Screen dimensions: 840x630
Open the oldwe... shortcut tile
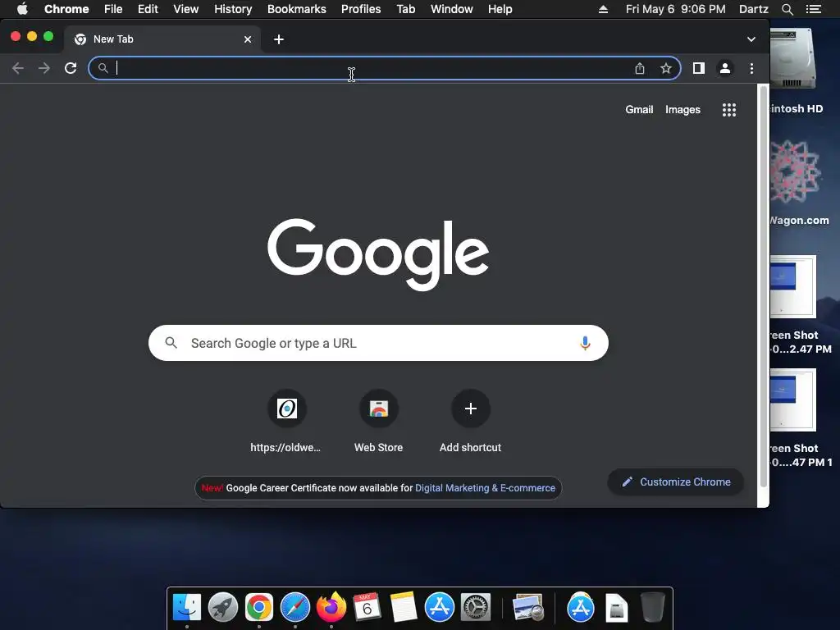[x=286, y=409]
